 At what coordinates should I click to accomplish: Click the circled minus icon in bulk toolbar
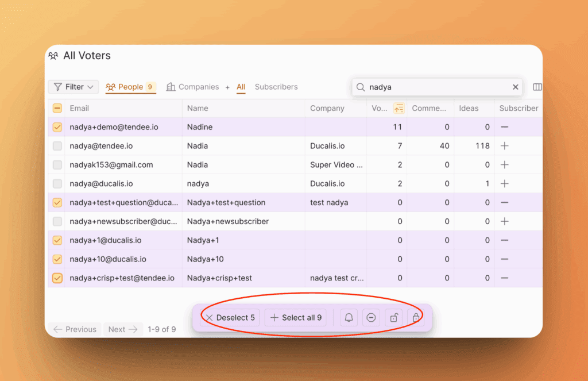371,318
